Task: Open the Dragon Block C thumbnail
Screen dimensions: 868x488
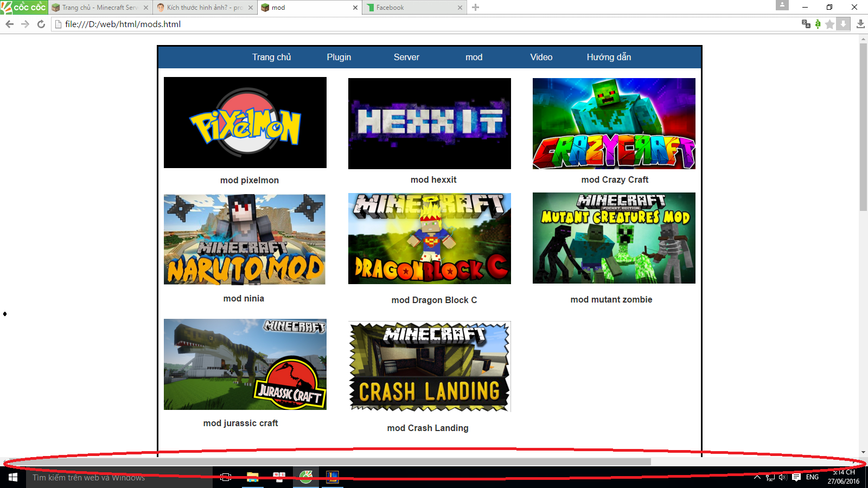Action: 430,239
